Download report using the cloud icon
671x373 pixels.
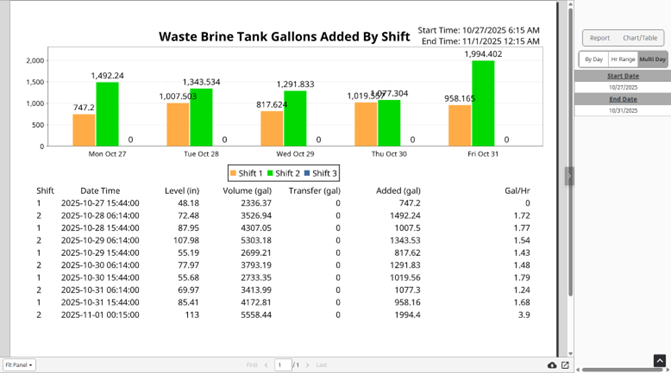[552, 365]
